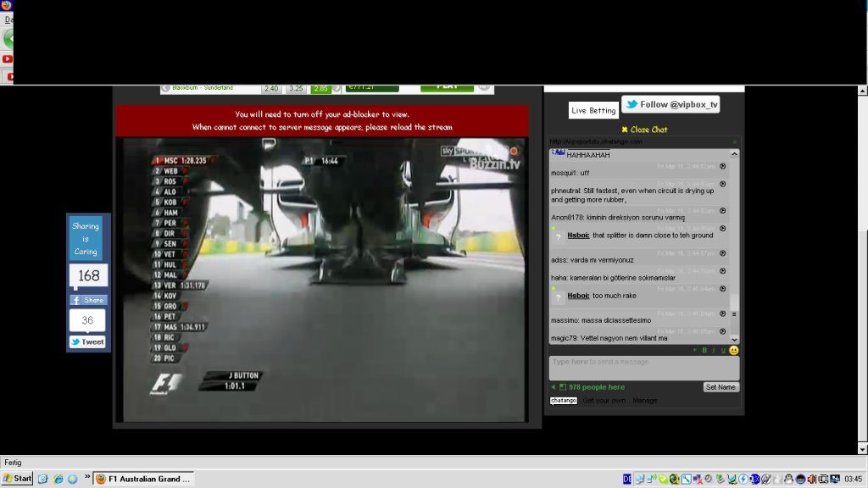Open Manage link under chat
The width and height of the screenshot is (868, 488).
[644, 401]
